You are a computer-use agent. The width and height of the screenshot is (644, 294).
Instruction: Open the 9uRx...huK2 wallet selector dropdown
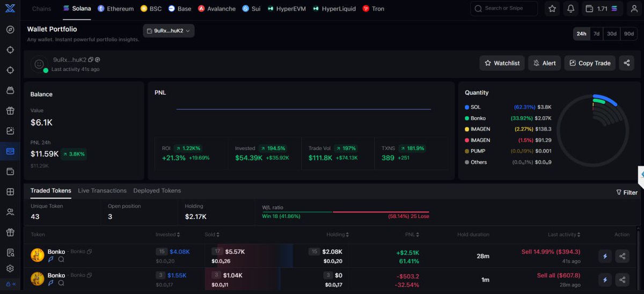pyautogui.click(x=169, y=31)
